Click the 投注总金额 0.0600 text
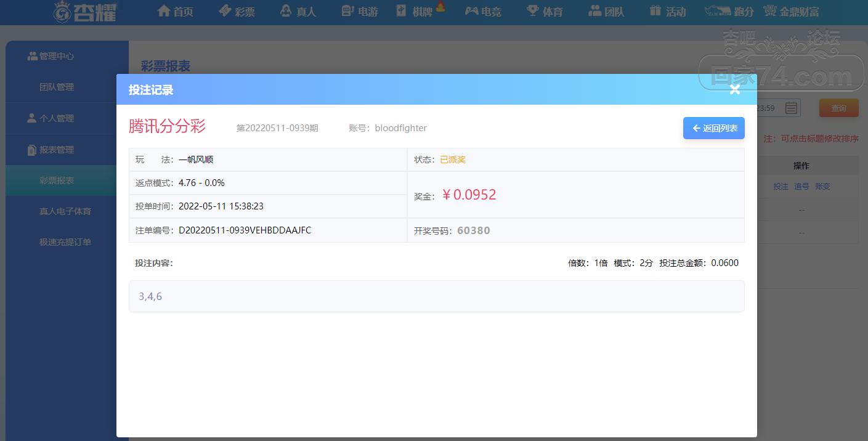The image size is (868, 441). tap(699, 263)
